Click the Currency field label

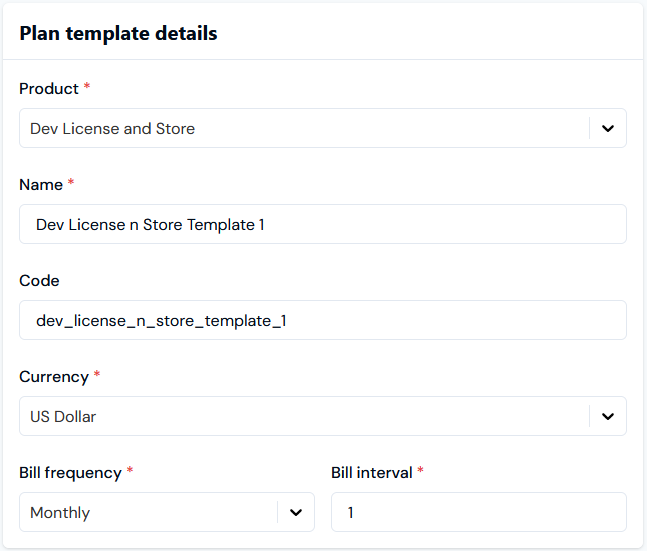click(54, 377)
